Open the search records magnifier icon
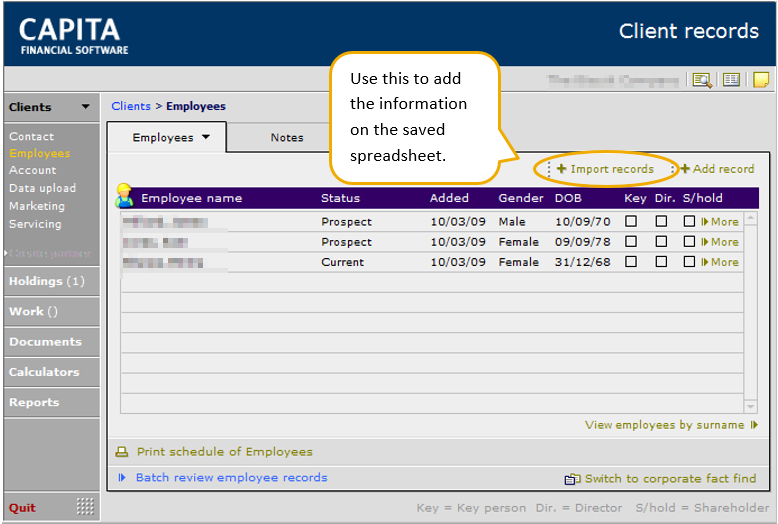 click(702, 80)
